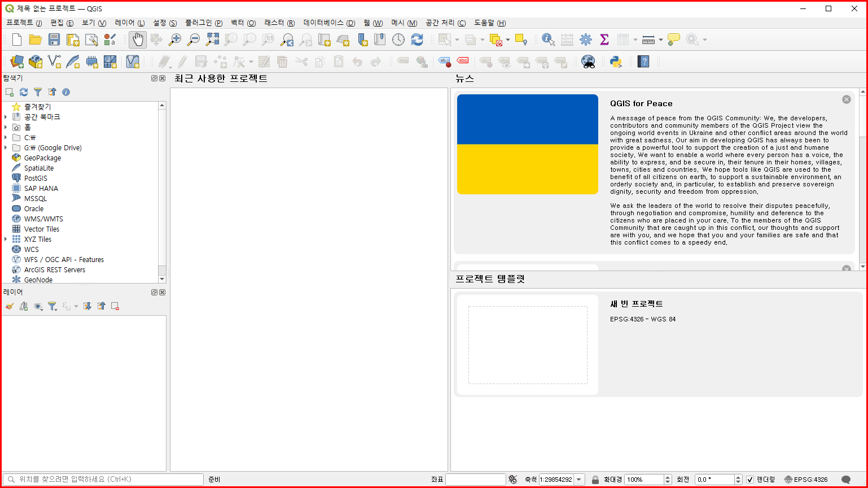This screenshot has height=488, width=868.
Task: Save the project with floppy disk icon
Action: click(54, 40)
